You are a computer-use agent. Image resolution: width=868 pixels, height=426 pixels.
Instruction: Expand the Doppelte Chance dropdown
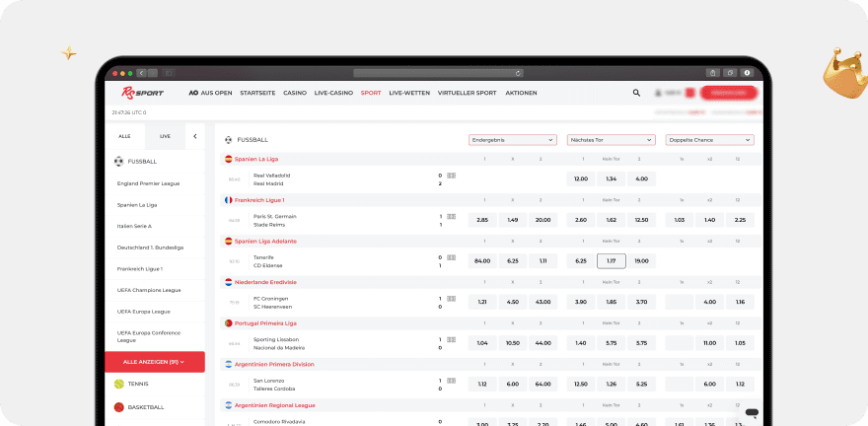[x=709, y=140]
